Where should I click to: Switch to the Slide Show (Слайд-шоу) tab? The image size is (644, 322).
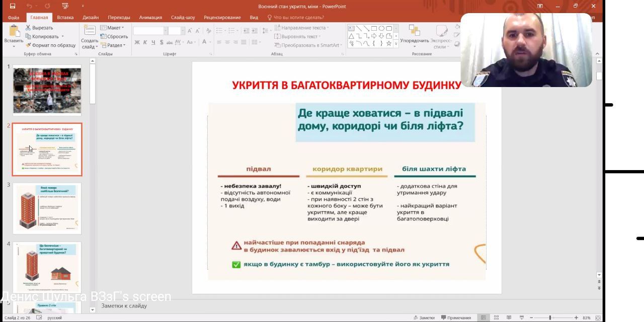pyautogui.click(x=183, y=17)
